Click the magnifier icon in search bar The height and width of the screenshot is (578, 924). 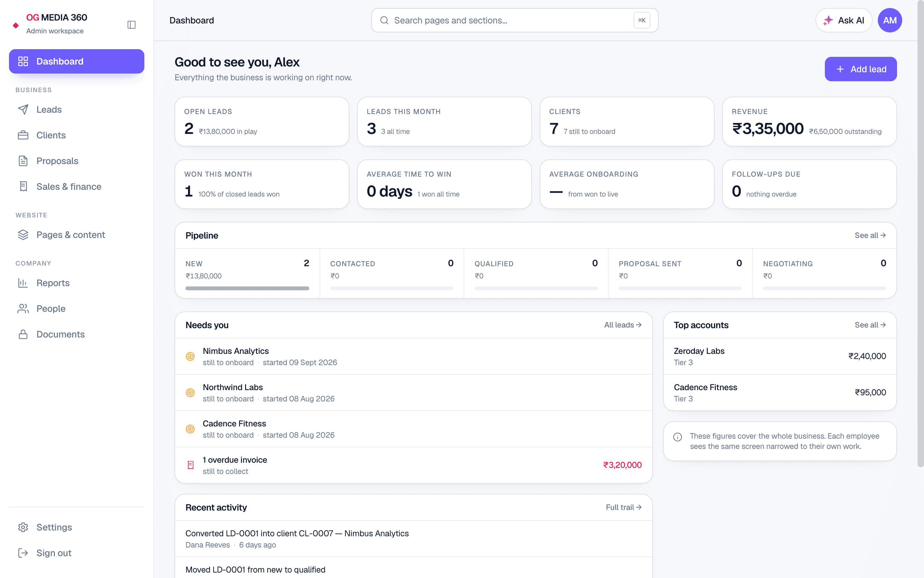click(x=384, y=20)
